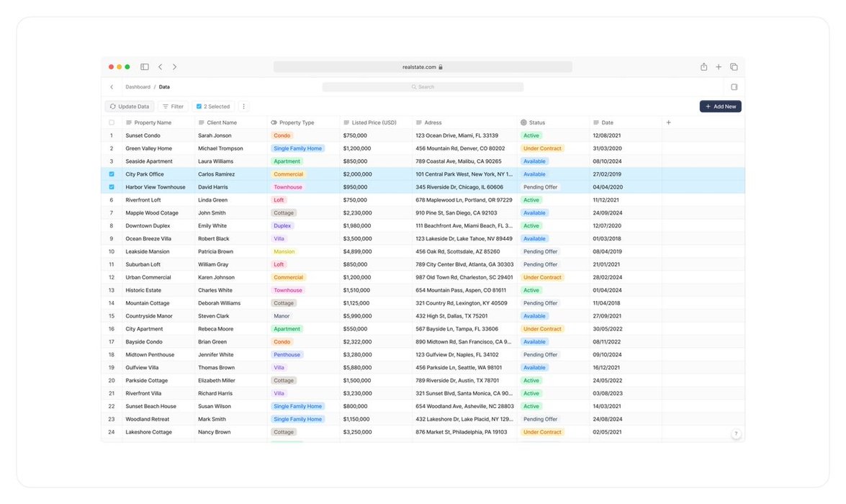Navigate to the Dashboard breadcrumb
This screenshot has height=504, width=846.
[138, 87]
